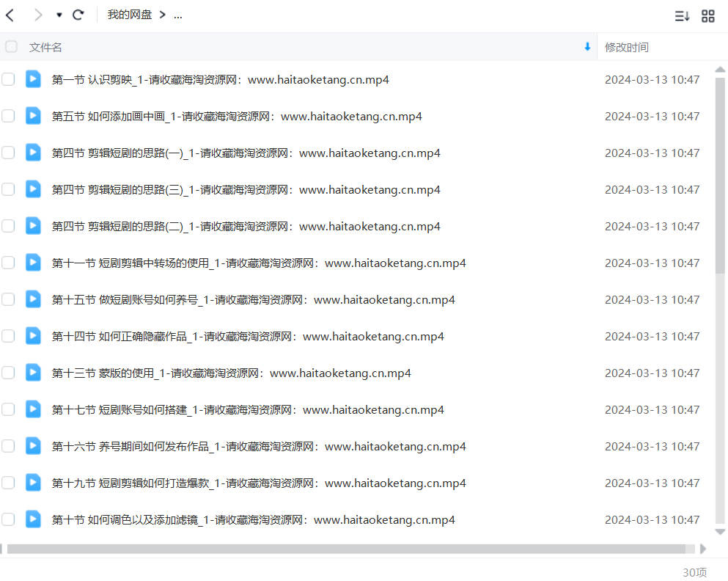Open file name 第十七节 短剧账号如何搭建_1
Image resolution: width=728 pixels, height=581 pixels.
tap(248, 410)
